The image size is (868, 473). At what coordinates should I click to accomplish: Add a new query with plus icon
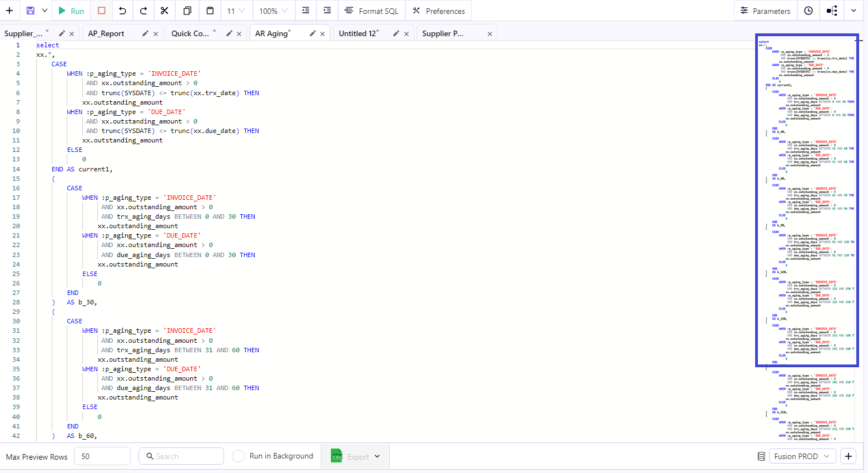pyautogui.click(x=9, y=11)
